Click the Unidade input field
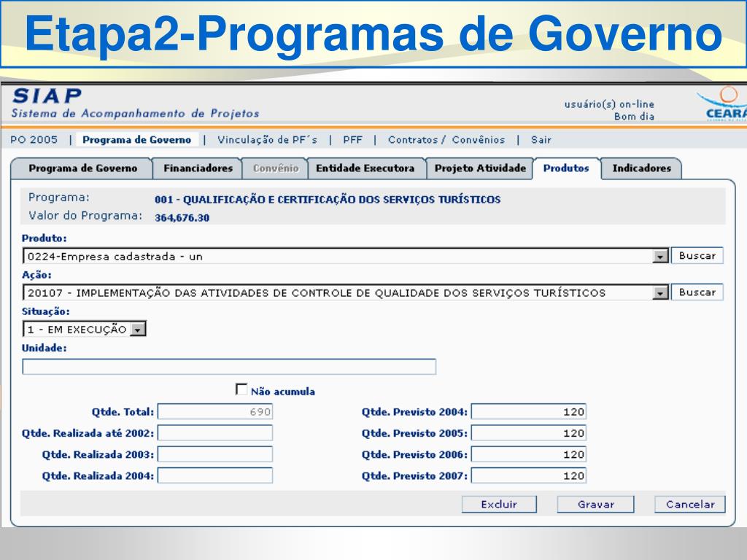 click(229, 366)
